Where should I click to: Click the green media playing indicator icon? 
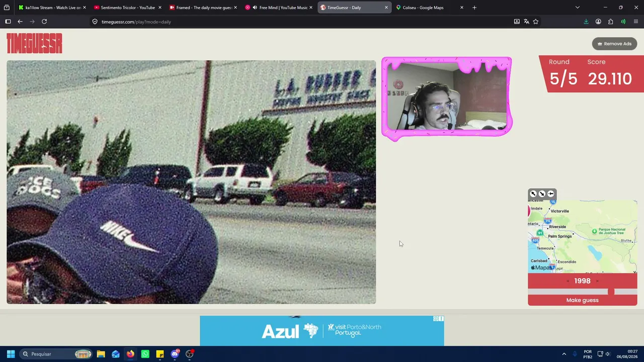click(x=623, y=22)
